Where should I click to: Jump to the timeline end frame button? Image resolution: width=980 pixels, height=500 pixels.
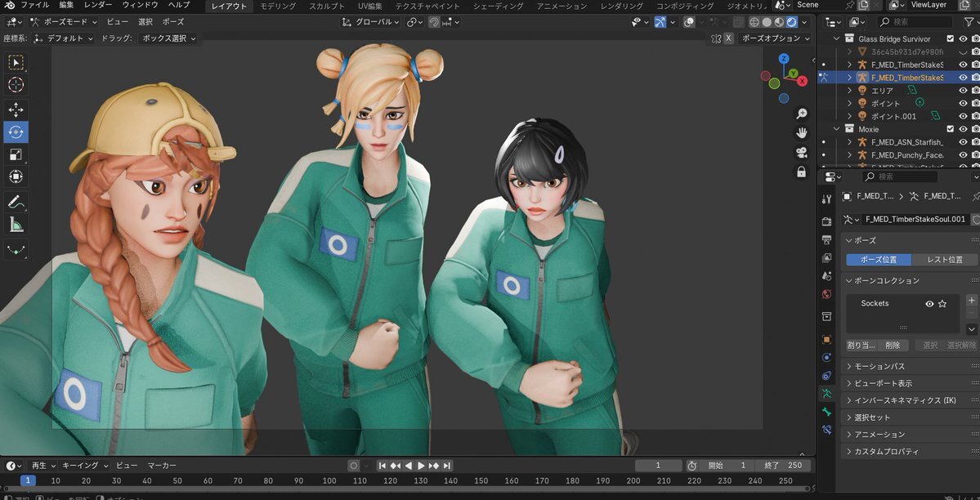point(447,466)
